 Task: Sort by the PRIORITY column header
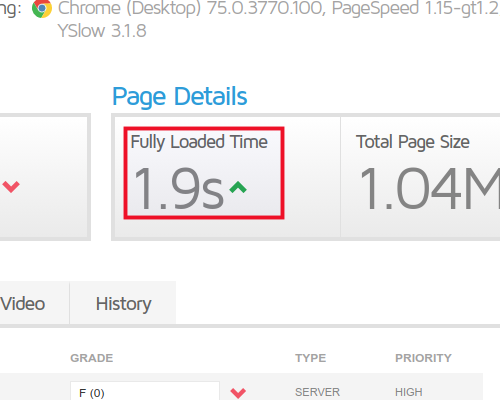coord(423,358)
